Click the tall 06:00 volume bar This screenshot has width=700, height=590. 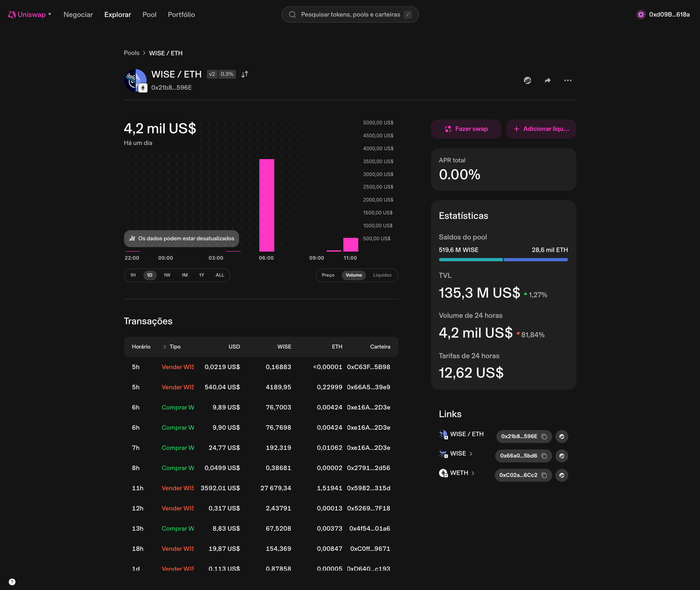point(267,205)
